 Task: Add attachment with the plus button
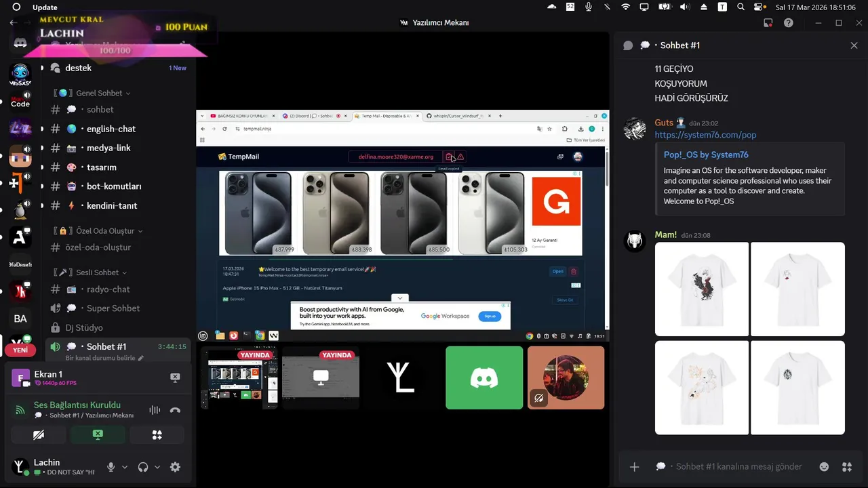(x=634, y=466)
